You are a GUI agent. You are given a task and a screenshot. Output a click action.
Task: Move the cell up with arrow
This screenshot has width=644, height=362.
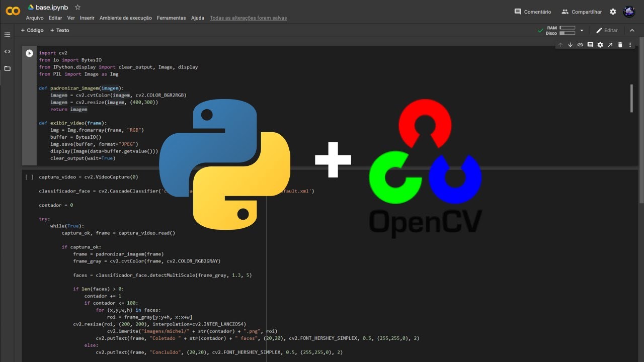560,45
